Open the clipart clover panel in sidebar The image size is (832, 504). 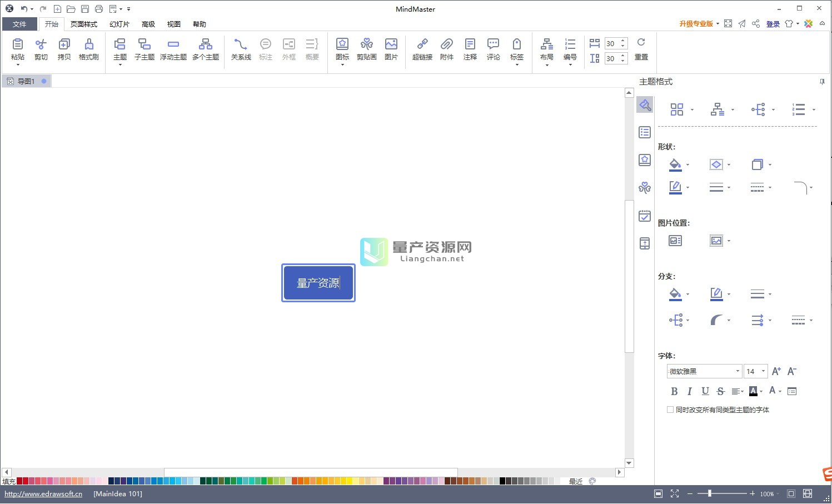pyautogui.click(x=645, y=188)
